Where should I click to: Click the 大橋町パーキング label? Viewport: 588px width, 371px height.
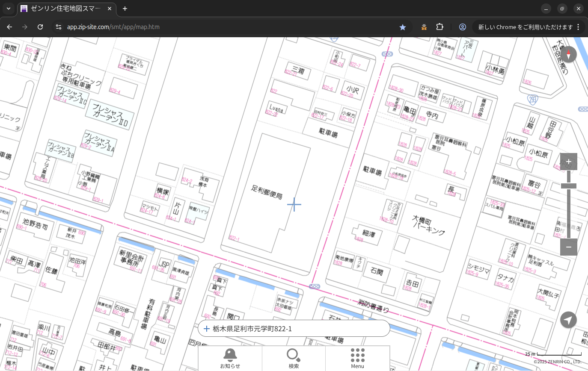[428, 226]
